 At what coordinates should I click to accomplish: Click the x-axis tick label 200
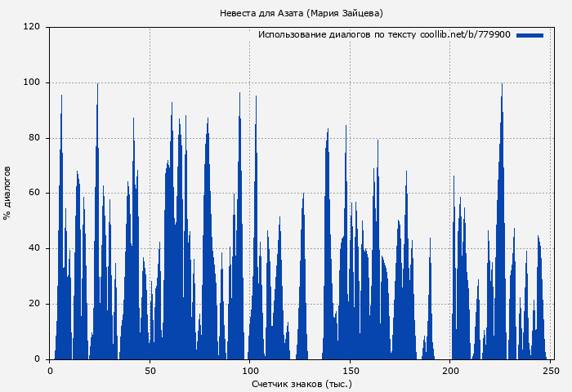(x=450, y=370)
